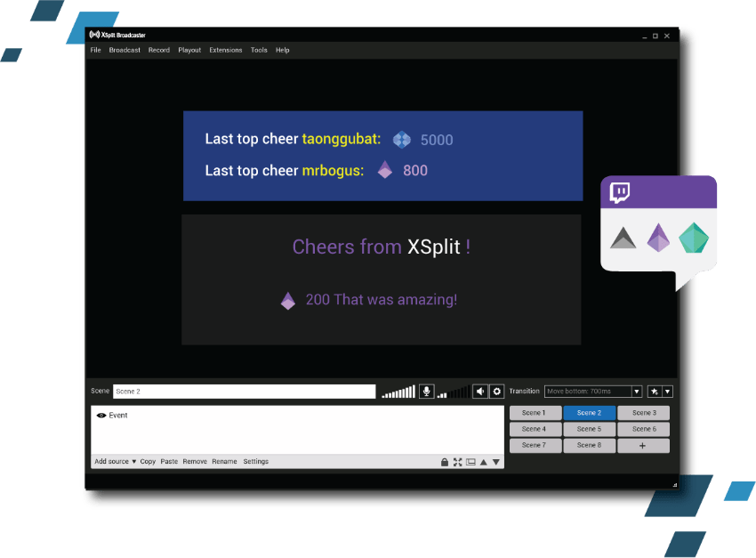Viewport: 756px width, 558px height.
Task: Mute the speaker output
Action: (x=480, y=391)
